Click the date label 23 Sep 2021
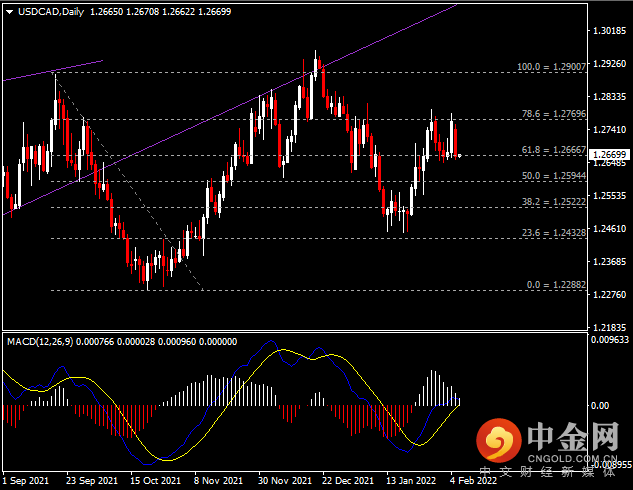The image size is (633, 490). point(92,481)
